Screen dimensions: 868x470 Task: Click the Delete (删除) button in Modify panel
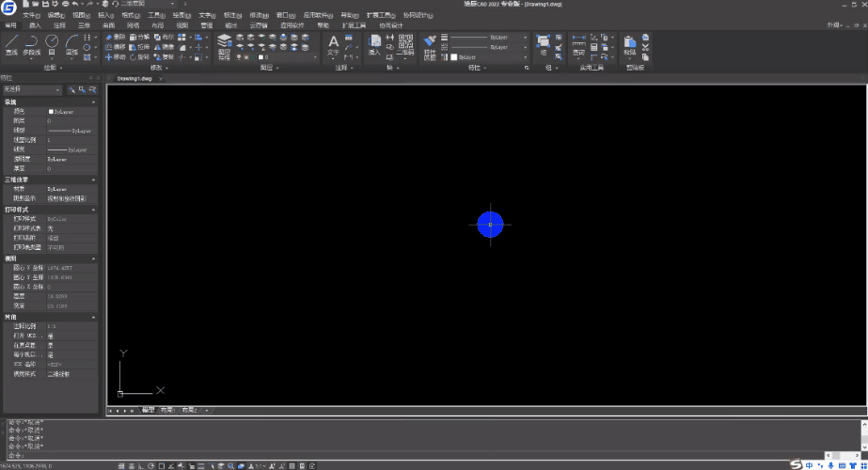(x=115, y=37)
